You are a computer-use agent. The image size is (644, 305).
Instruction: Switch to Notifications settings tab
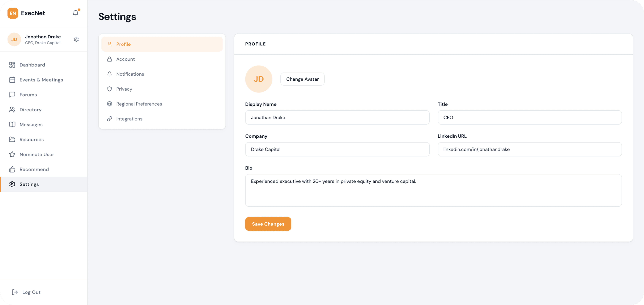(130, 74)
